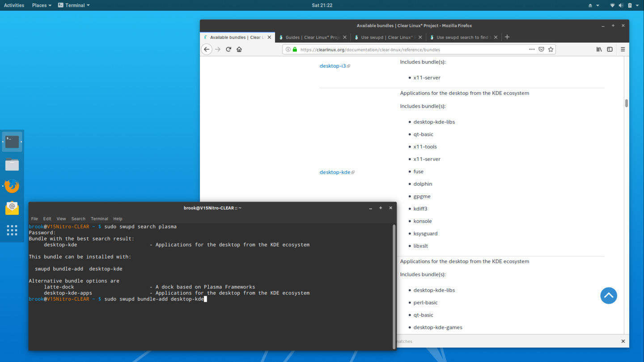The width and height of the screenshot is (644, 362).
Task: Open Files manager in the dock
Action: click(12, 164)
